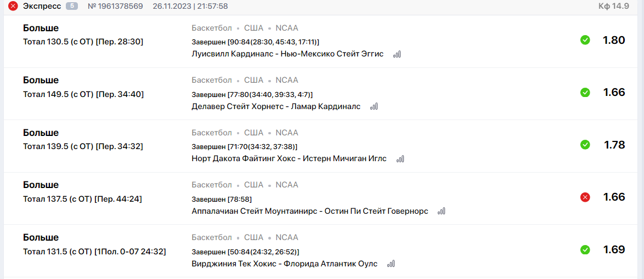The image size is (644, 279).
Task: Click red lost cross next to 1.66 odds
Action: point(585,197)
